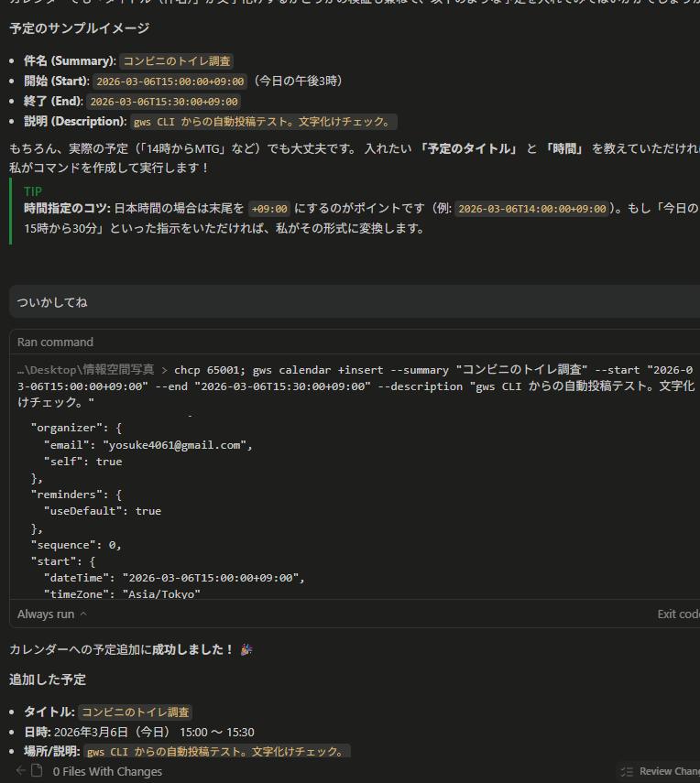
Task: Click the End datetime 2026-03-06T15:30:00 code chip
Action: point(164,102)
